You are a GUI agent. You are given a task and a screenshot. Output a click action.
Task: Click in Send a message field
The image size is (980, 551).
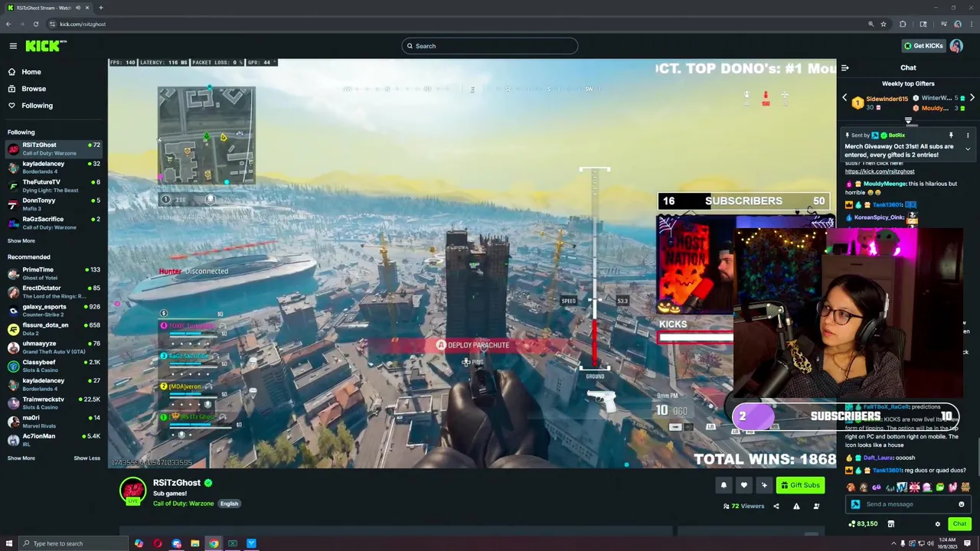910,504
